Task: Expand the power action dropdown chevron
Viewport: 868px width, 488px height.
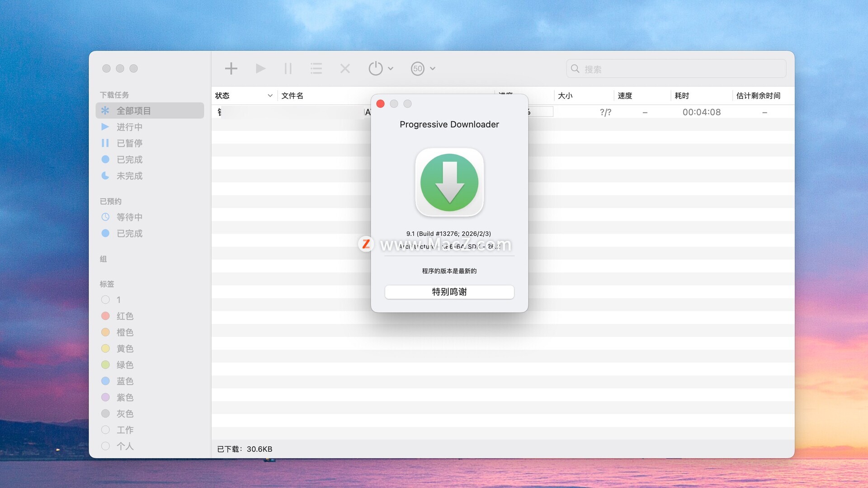Action: (391, 69)
